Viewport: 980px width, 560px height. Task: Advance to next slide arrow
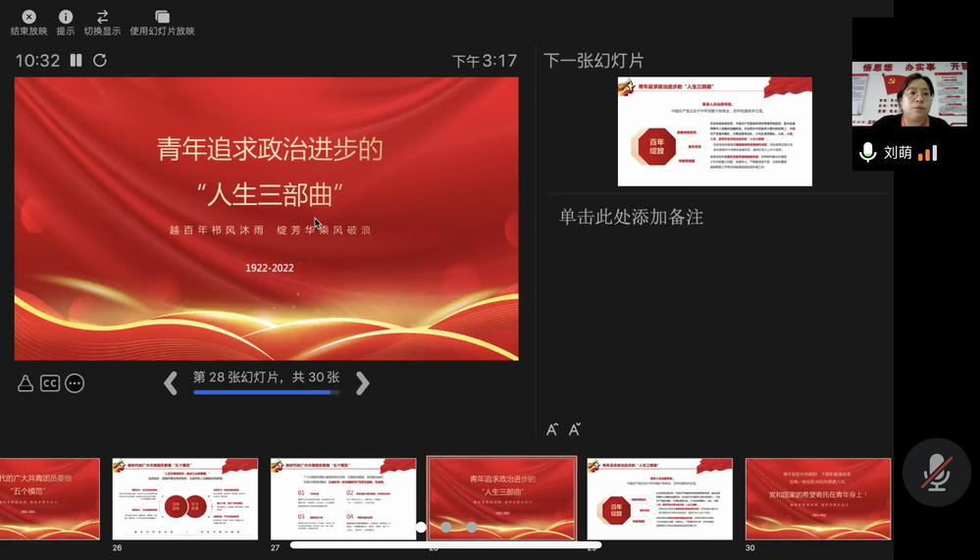tap(362, 382)
